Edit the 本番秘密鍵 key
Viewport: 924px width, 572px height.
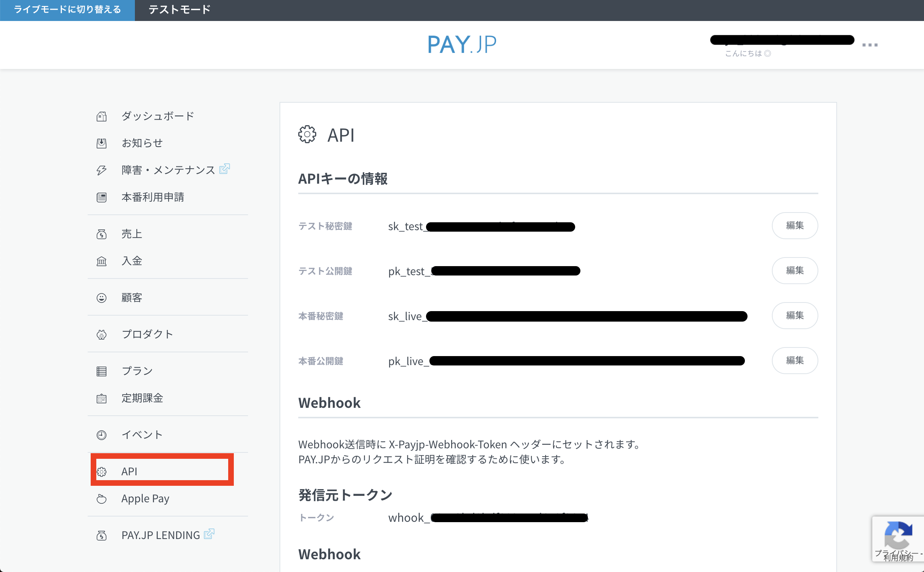(795, 316)
